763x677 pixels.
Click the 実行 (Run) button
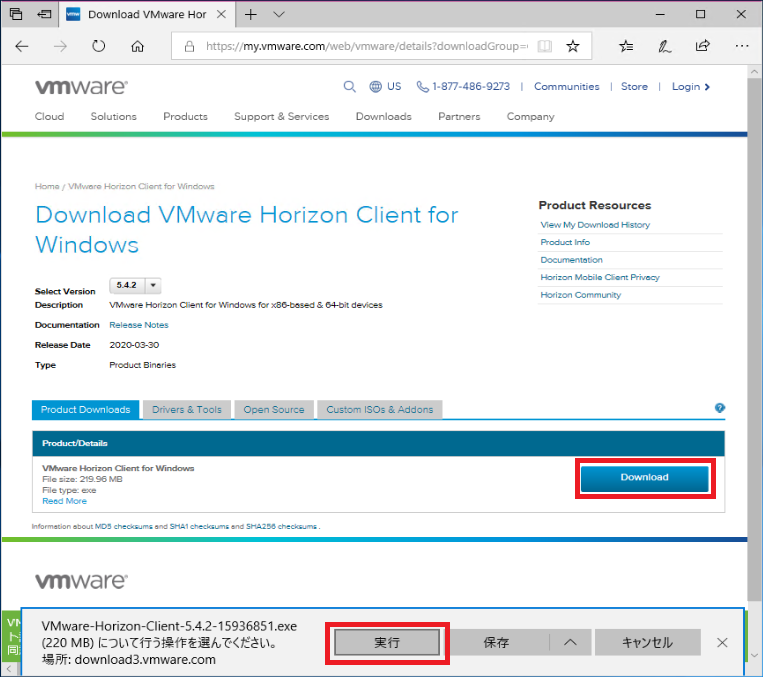point(387,642)
